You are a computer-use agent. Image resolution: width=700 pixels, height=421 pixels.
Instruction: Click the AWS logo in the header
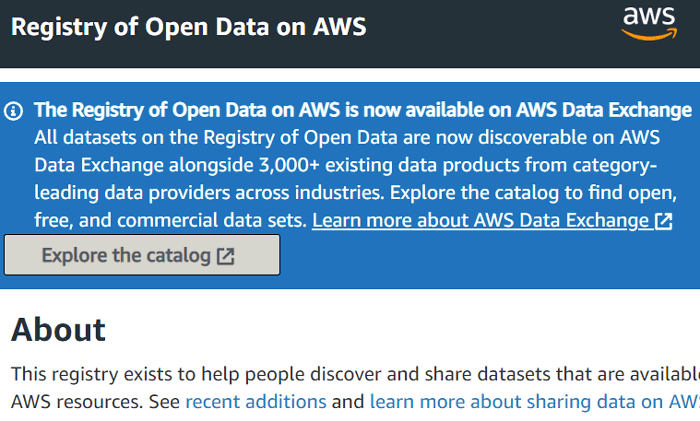(x=649, y=24)
